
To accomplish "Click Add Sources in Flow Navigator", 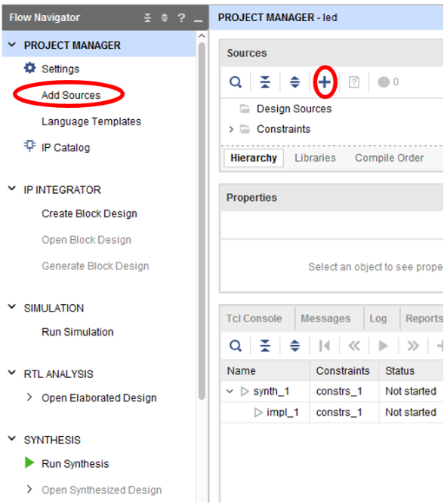I will (71, 95).
